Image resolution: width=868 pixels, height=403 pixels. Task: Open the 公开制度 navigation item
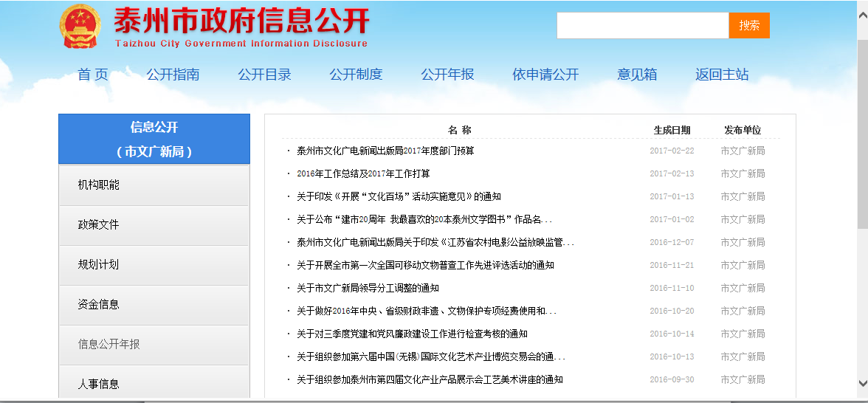pos(356,75)
